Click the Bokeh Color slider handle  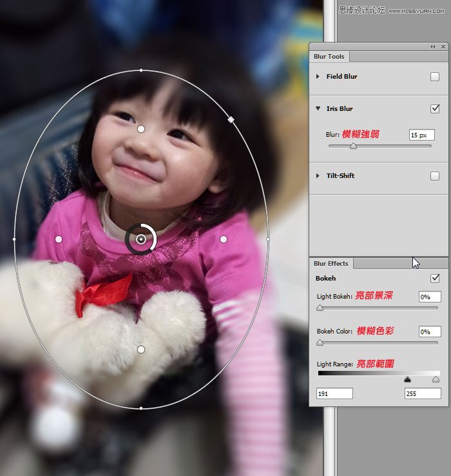[320, 343]
